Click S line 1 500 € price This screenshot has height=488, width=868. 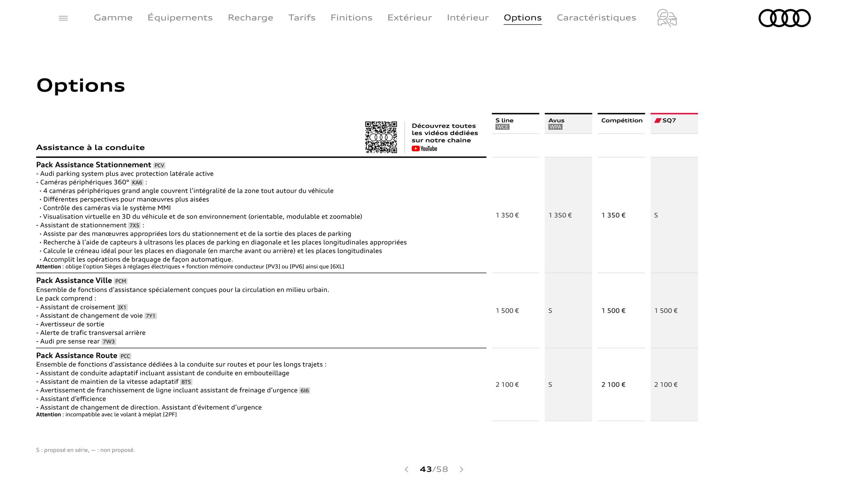tap(507, 311)
